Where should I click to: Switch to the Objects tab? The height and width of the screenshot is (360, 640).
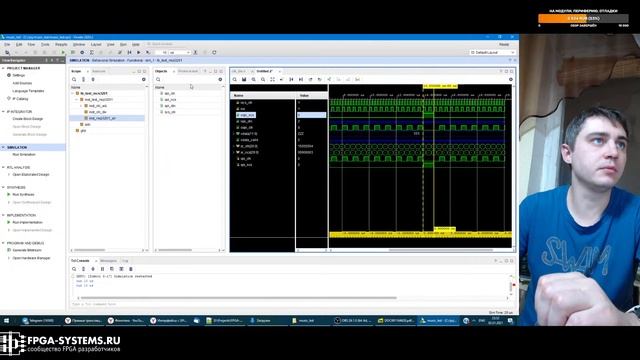[x=161, y=71]
